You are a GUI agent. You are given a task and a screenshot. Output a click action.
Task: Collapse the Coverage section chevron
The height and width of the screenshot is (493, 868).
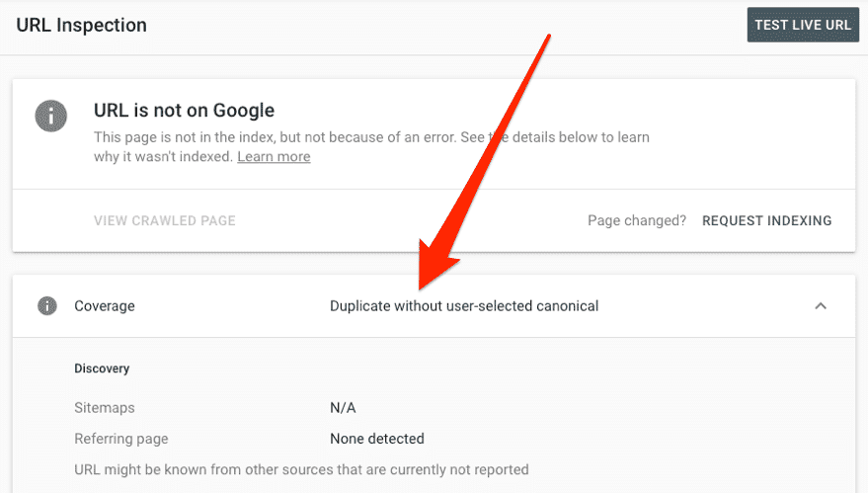[x=820, y=306]
